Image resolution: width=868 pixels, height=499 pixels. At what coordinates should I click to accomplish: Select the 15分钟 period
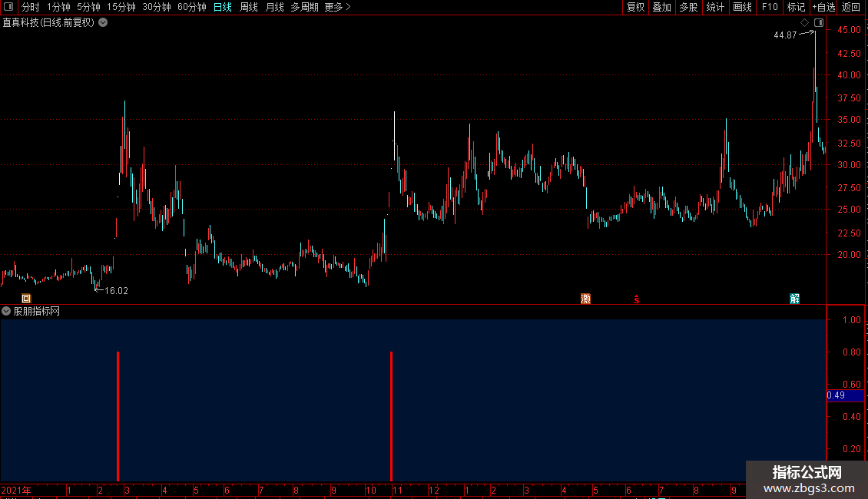tap(121, 7)
